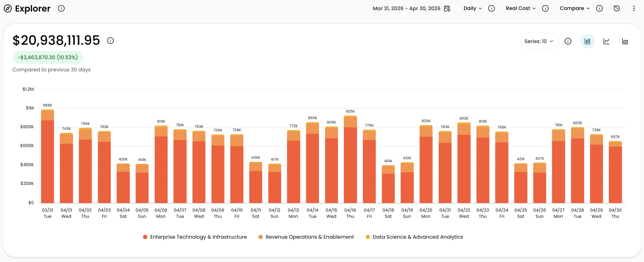This screenshot has height=262, width=644.
Task: Click the 925K bar label
Action: click(350, 112)
